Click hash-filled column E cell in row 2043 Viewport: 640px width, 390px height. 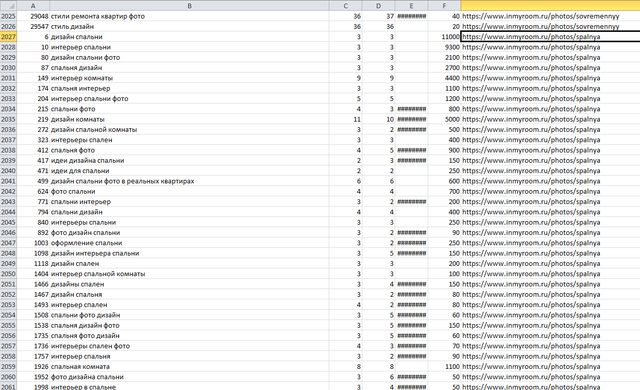411,202
